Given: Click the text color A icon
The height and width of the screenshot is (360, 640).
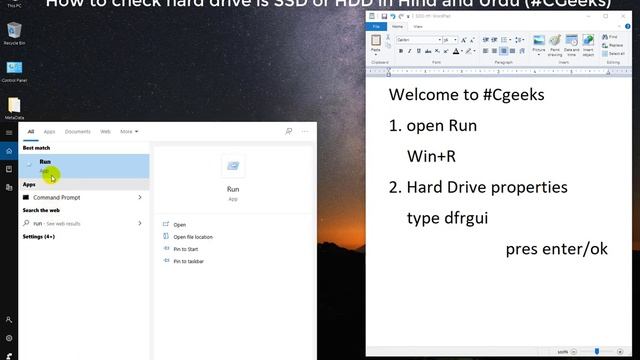Looking at the screenshot, I should [x=456, y=51].
